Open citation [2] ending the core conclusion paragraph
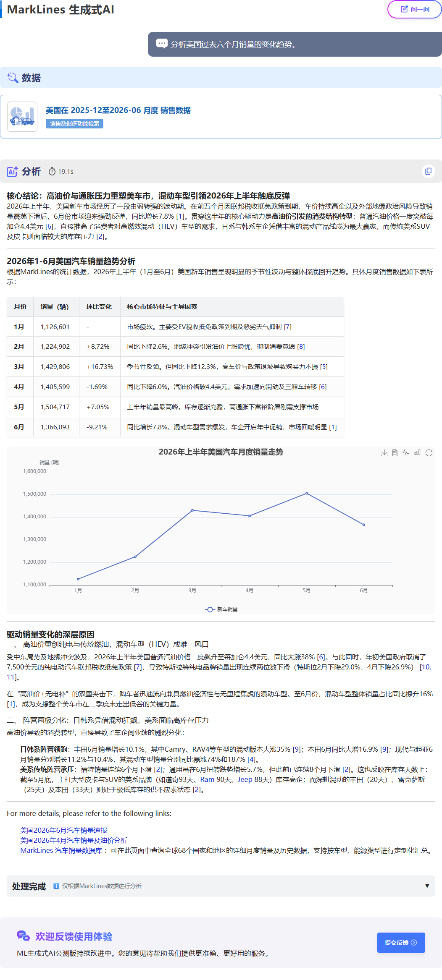442x980 pixels. tap(100, 236)
